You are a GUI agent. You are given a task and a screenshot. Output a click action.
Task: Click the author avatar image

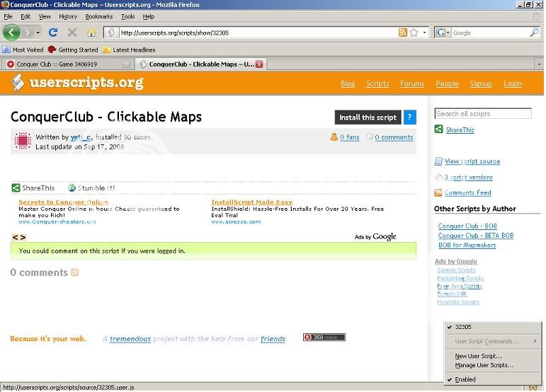pyautogui.click(x=23, y=141)
